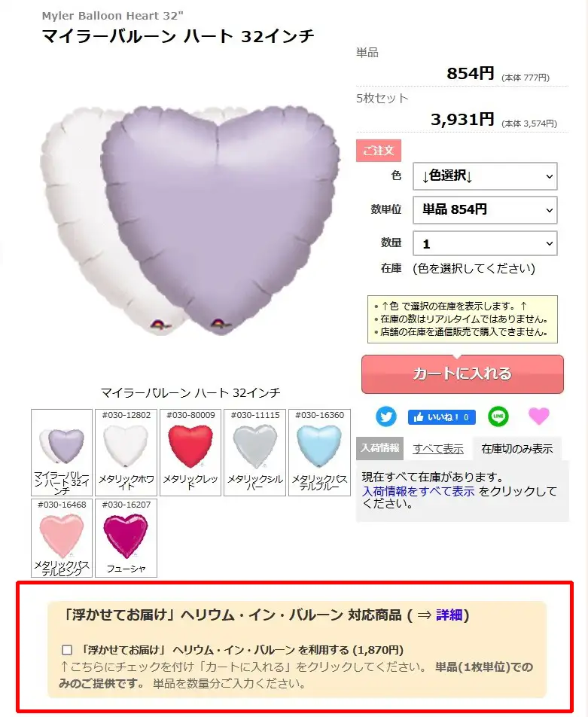This screenshot has height=717, width=588.
Task: Share via the green LINE icon
Action: pyautogui.click(x=498, y=416)
